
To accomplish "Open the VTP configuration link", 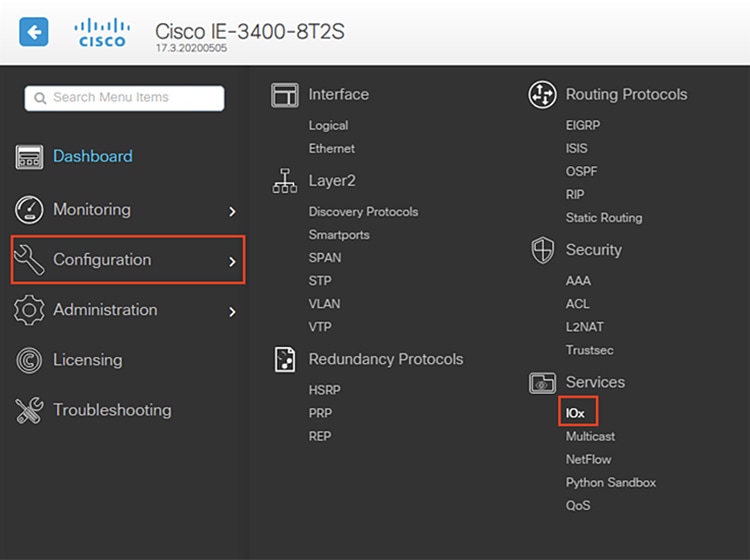I will (320, 327).
